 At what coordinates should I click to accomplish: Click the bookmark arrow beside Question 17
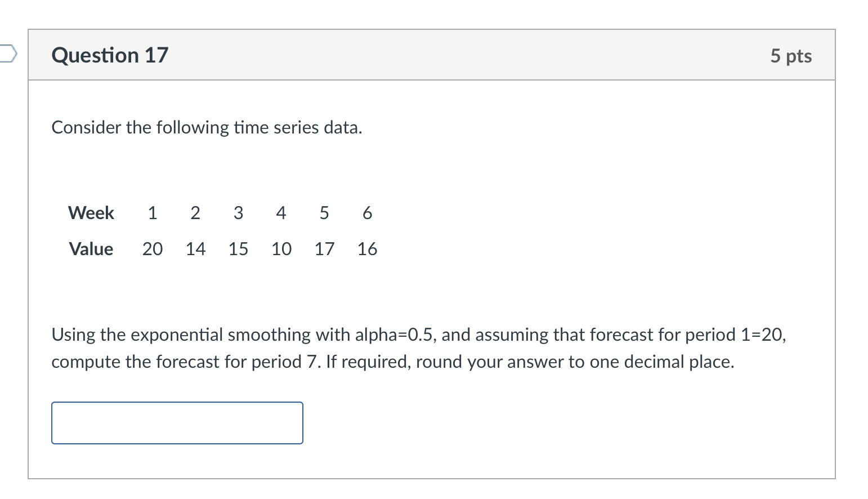click(6, 53)
